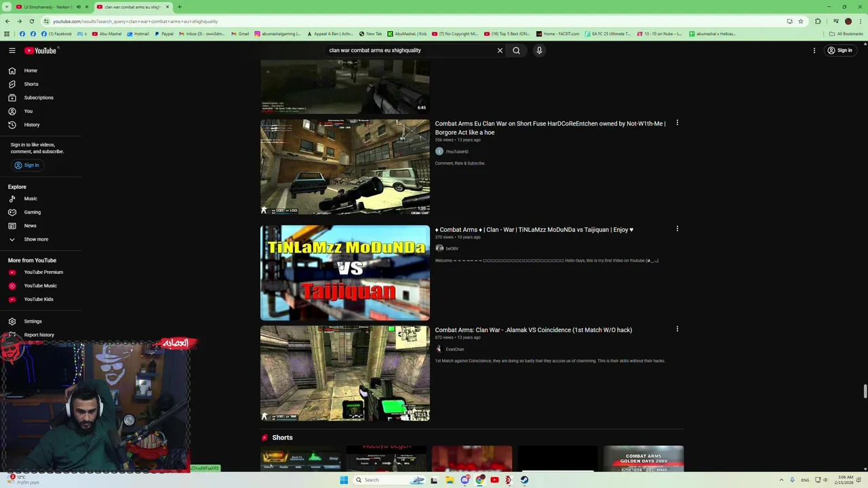Open the Alamak VS Coincidence video thumbnail
This screenshot has height=488, width=868.
click(345, 373)
